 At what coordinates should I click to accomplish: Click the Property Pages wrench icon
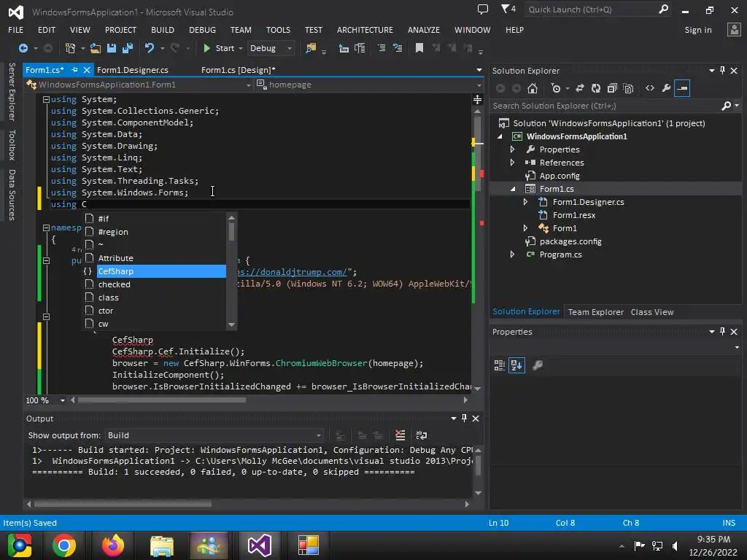click(x=538, y=365)
